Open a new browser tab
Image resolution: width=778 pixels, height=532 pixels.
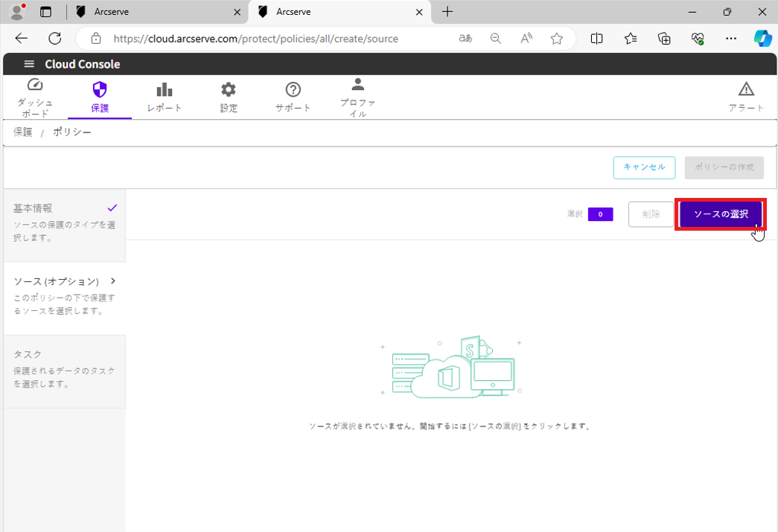pos(447,12)
